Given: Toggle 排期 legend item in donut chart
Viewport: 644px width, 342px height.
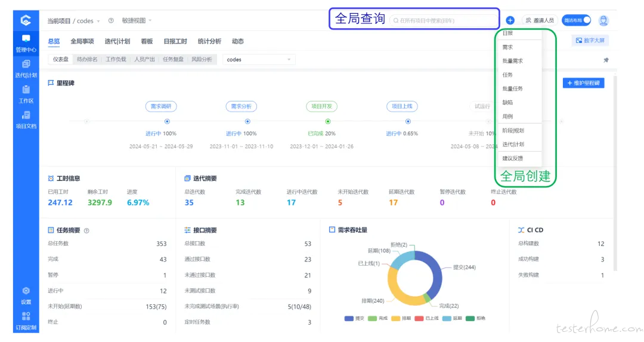Looking at the screenshot, I should click(401, 318).
